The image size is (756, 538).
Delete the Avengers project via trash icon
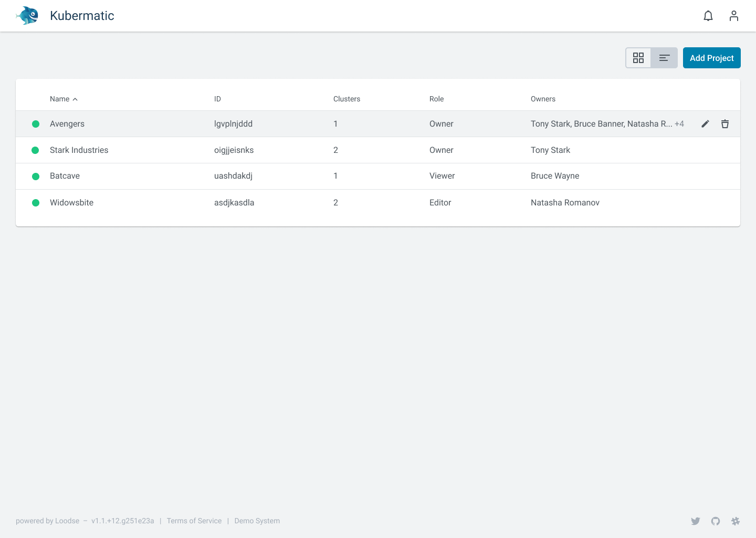click(x=725, y=123)
